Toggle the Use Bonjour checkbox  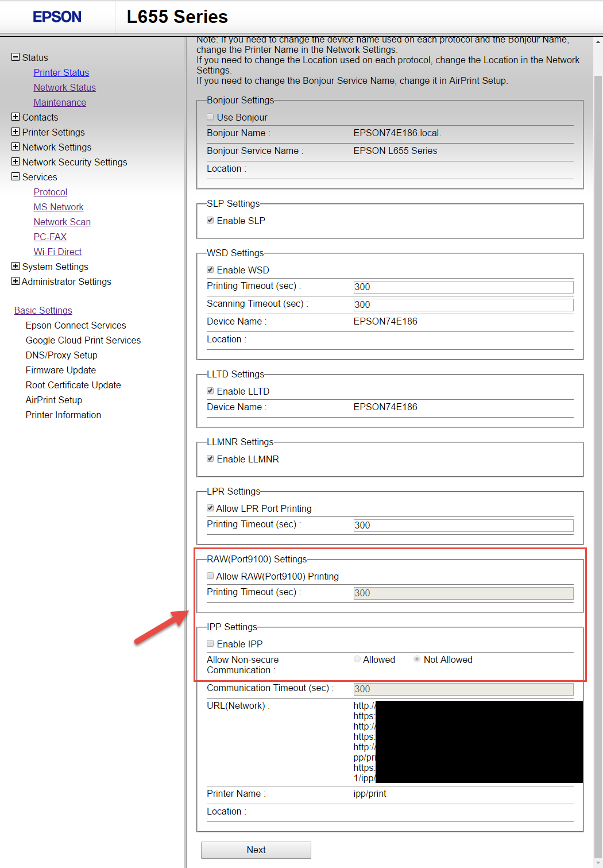coord(210,117)
